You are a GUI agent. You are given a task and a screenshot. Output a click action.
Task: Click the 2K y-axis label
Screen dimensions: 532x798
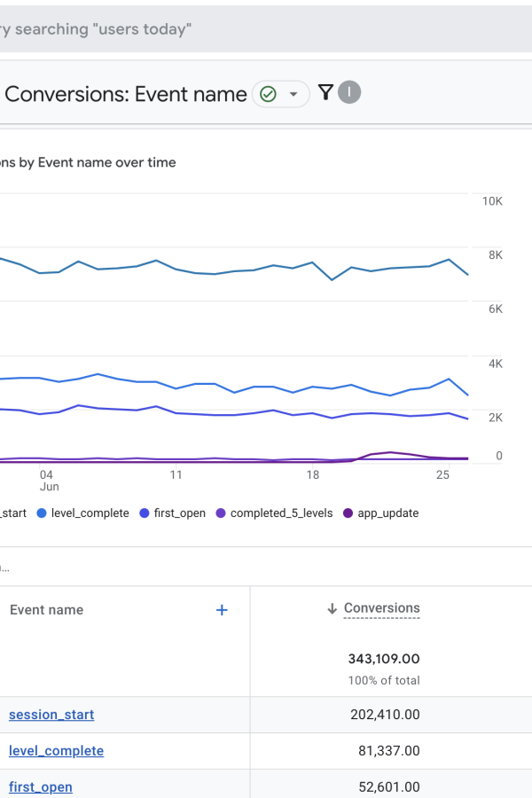(x=496, y=418)
